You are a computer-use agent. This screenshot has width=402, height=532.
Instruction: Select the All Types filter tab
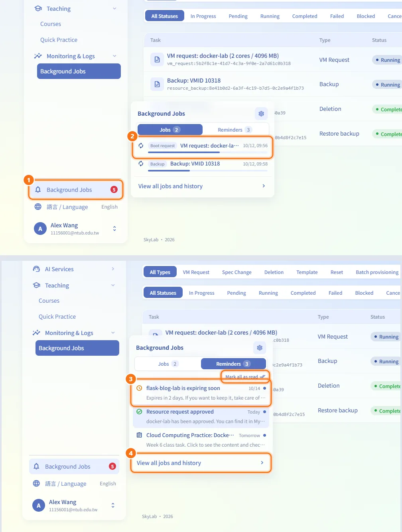click(160, 272)
